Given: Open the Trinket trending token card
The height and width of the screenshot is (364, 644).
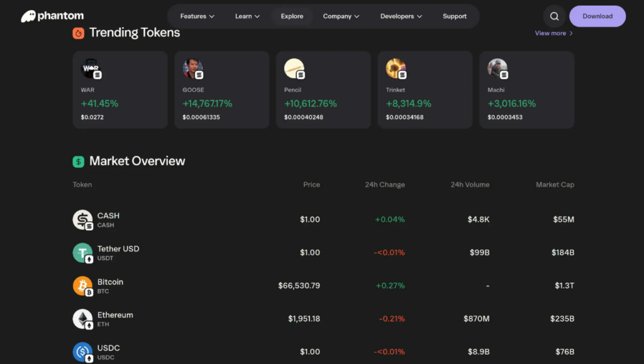Looking at the screenshot, I should point(425,90).
